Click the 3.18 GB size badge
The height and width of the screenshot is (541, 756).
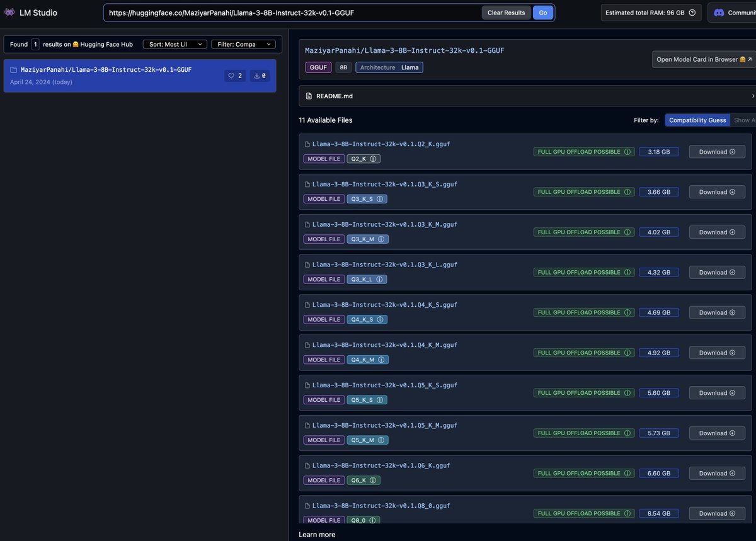pos(659,152)
